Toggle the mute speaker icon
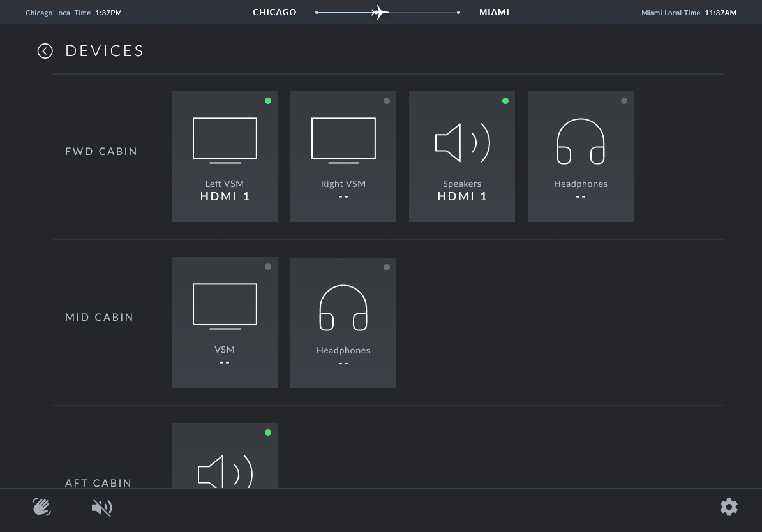Image resolution: width=762 pixels, height=532 pixels. coord(101,508)
